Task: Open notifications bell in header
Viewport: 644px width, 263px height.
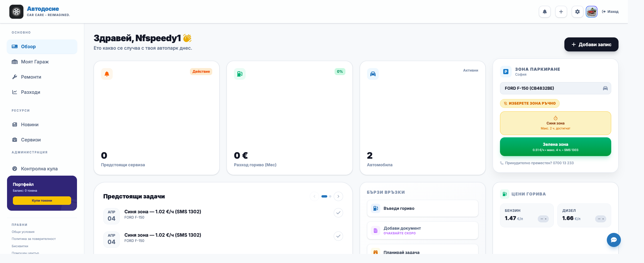Action: [545, 12]
